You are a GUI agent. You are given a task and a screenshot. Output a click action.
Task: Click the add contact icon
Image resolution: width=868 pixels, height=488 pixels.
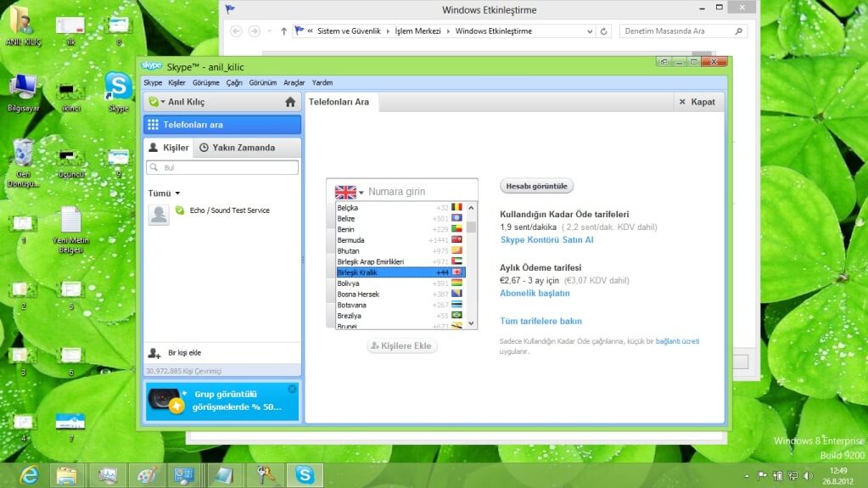(154, 353)
